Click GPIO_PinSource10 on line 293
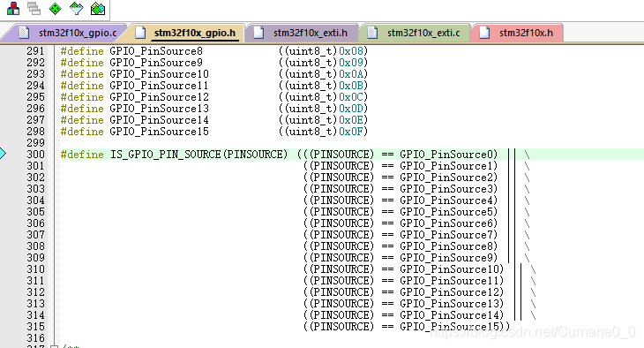Screen dimensions: 644x348 (160, 74)
